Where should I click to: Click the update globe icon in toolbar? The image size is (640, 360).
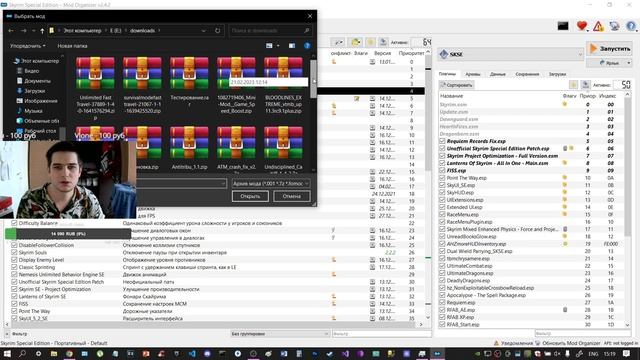[x=614, y=26]
